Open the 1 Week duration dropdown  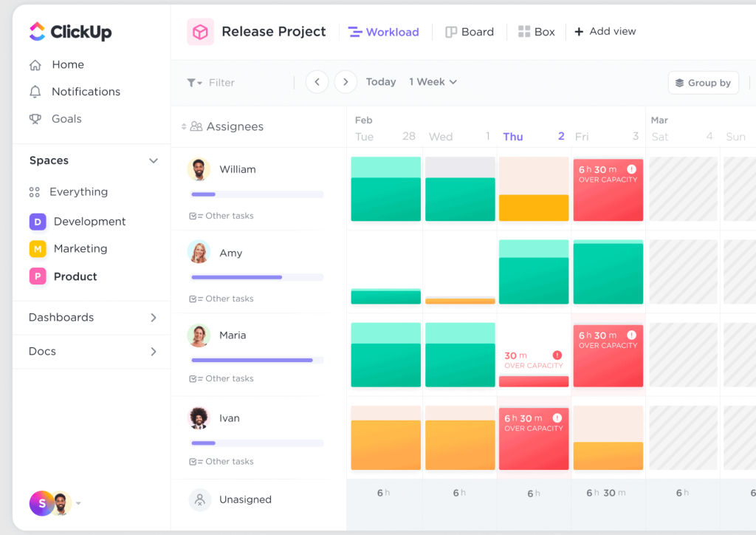(x=433, y=81)
